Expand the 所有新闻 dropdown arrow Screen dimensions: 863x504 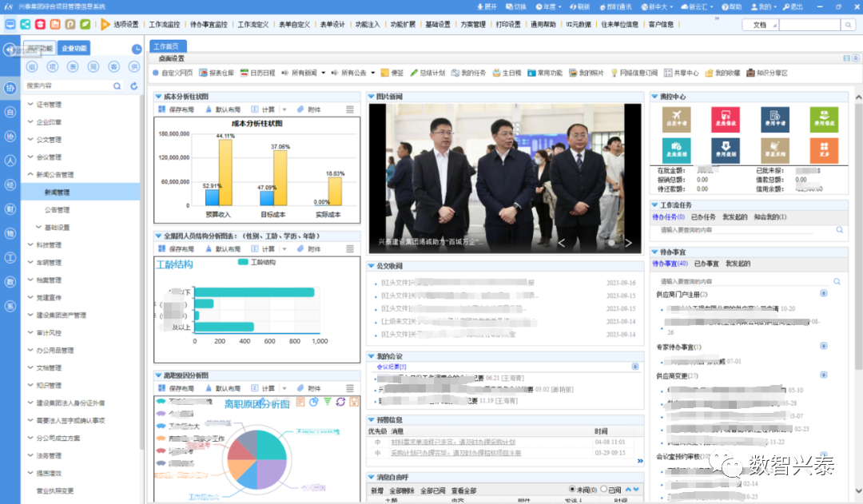(x=323, y=73)
